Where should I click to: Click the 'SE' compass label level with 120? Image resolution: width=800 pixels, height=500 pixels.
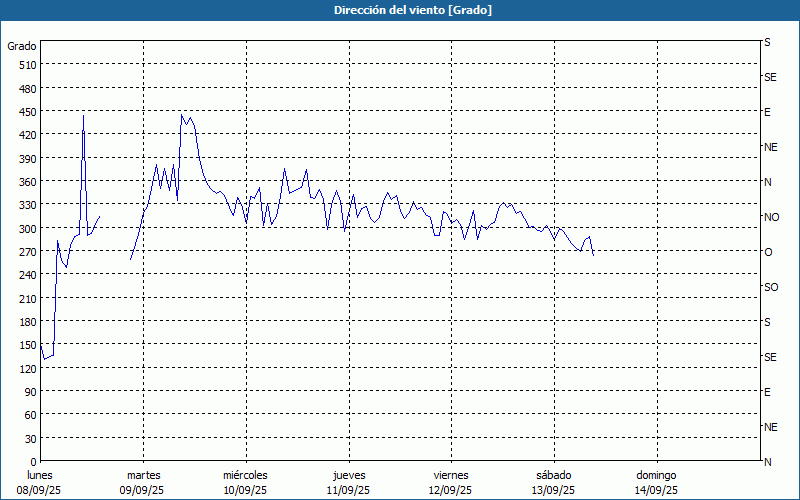coord(770,357)
